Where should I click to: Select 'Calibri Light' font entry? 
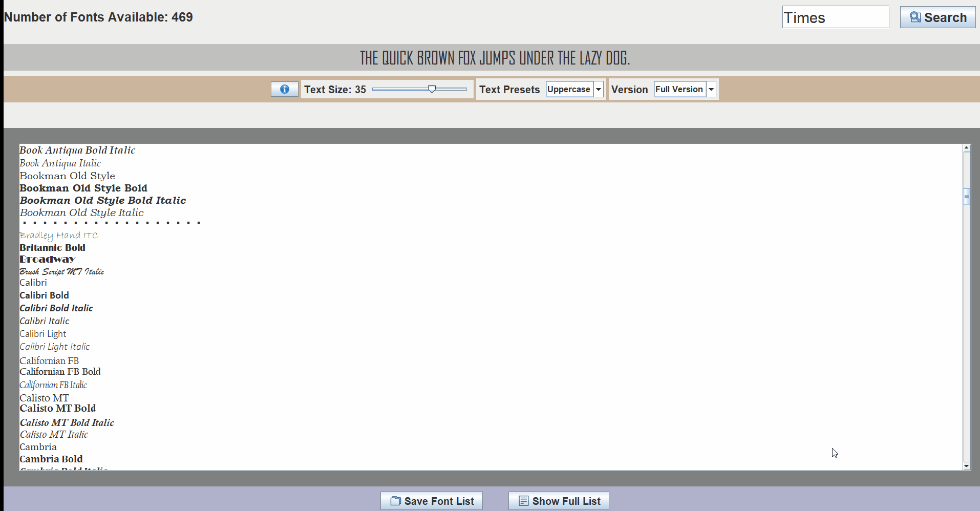tap(43, 334)
